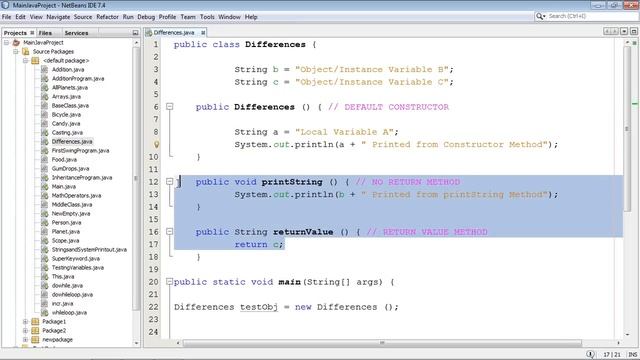Collapse the returnValue method fold
Image resolution: width=640 pixels, height=360 pixels.
pos(169,231)
